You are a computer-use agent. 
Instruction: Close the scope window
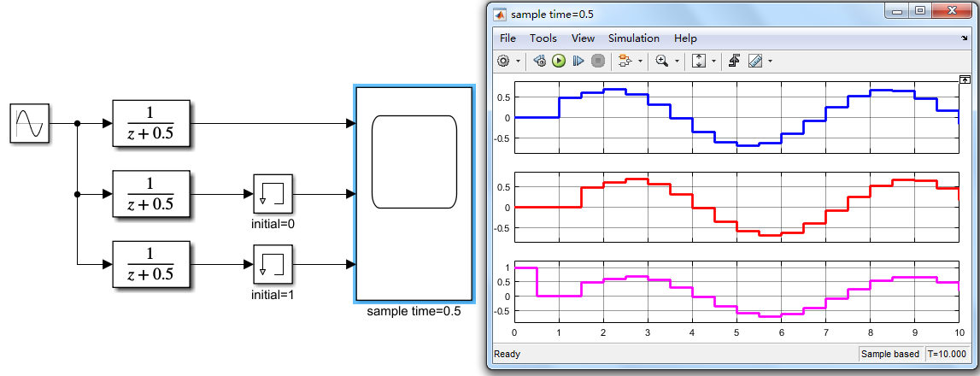coord(950,10)
